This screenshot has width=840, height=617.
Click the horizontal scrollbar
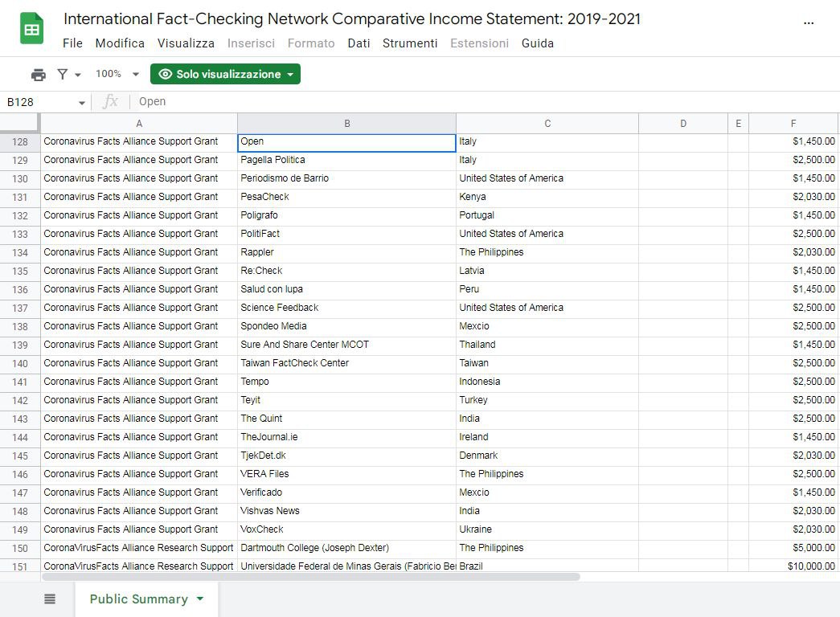(311, 577)
